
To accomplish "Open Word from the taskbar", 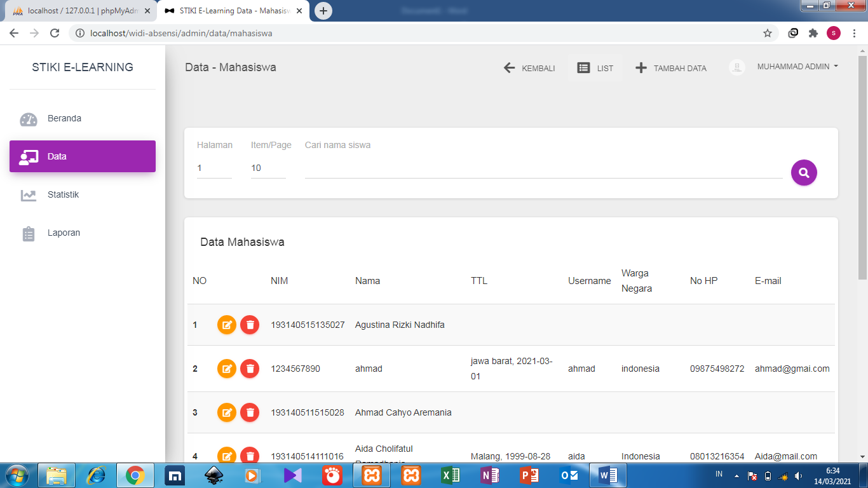I will (x=608, y=475).
